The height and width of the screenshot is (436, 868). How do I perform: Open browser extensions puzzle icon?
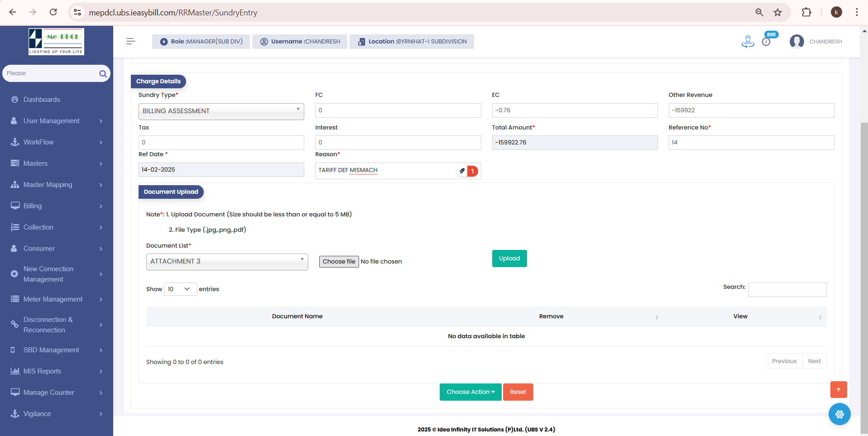(806, 12)
